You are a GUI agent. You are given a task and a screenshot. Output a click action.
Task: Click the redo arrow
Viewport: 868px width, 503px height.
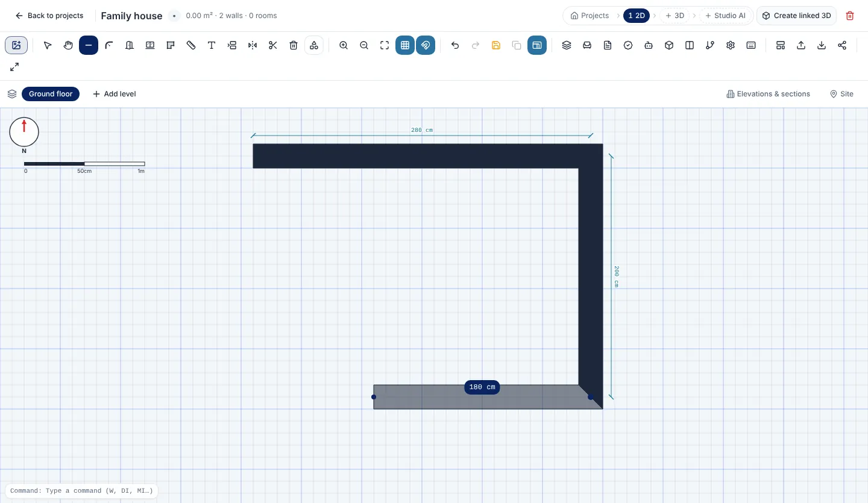click(x=476, y=45)
